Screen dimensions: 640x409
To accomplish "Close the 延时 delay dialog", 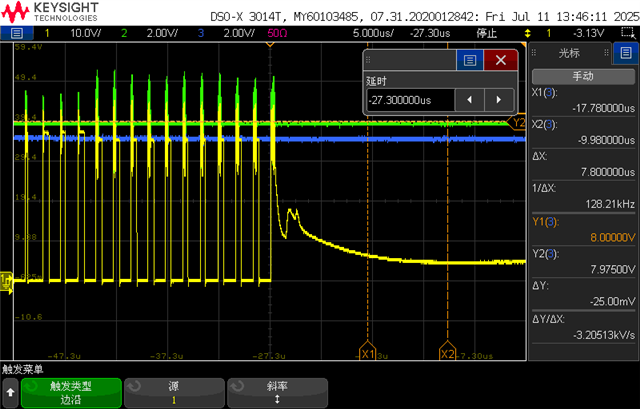I will pos(501,60).
